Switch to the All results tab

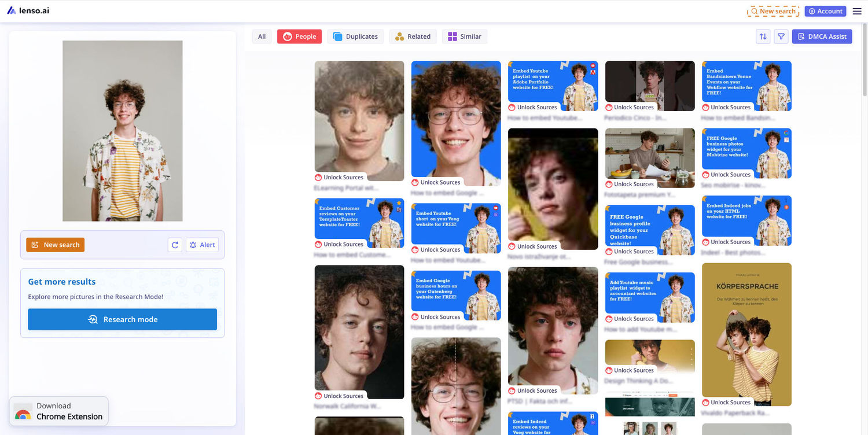262,36
